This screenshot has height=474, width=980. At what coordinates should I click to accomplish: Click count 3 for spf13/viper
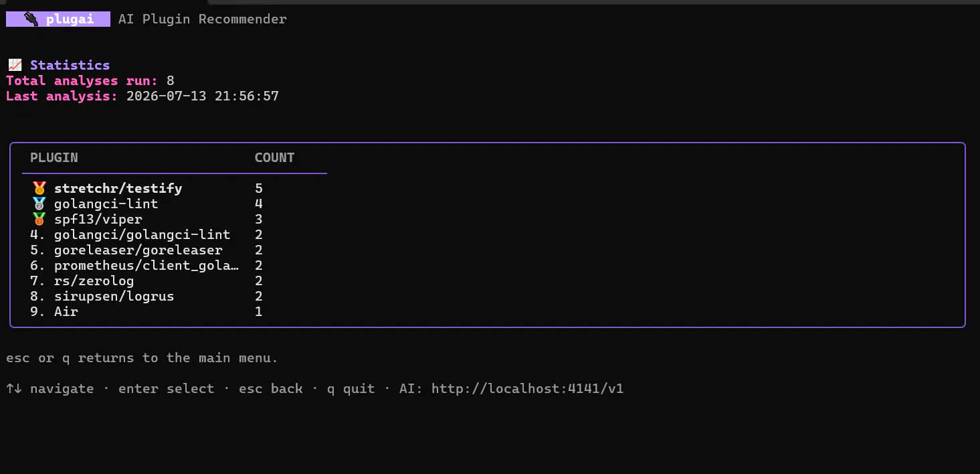(259, 219)
